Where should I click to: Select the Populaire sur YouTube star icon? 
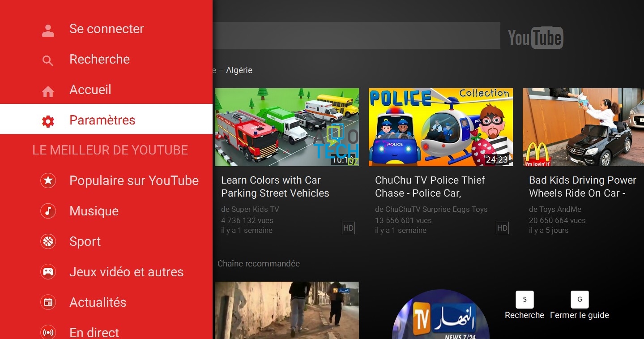47,180
